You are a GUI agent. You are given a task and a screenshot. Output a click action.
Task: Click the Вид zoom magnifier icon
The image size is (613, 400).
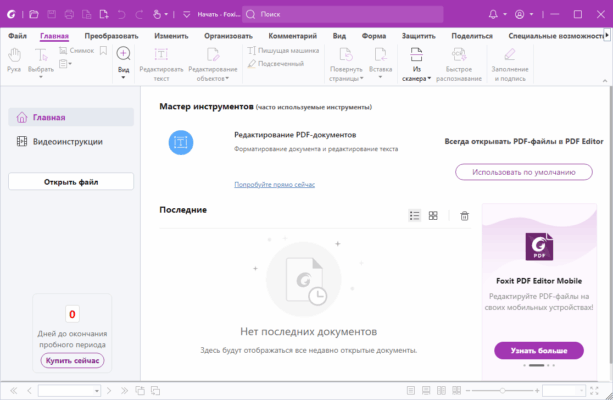124,53
